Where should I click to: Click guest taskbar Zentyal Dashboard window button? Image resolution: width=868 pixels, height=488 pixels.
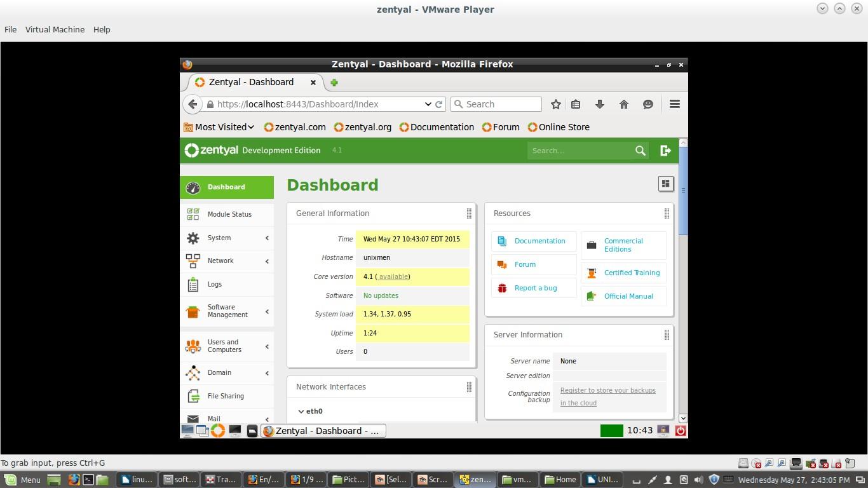(x=324, y=431)
